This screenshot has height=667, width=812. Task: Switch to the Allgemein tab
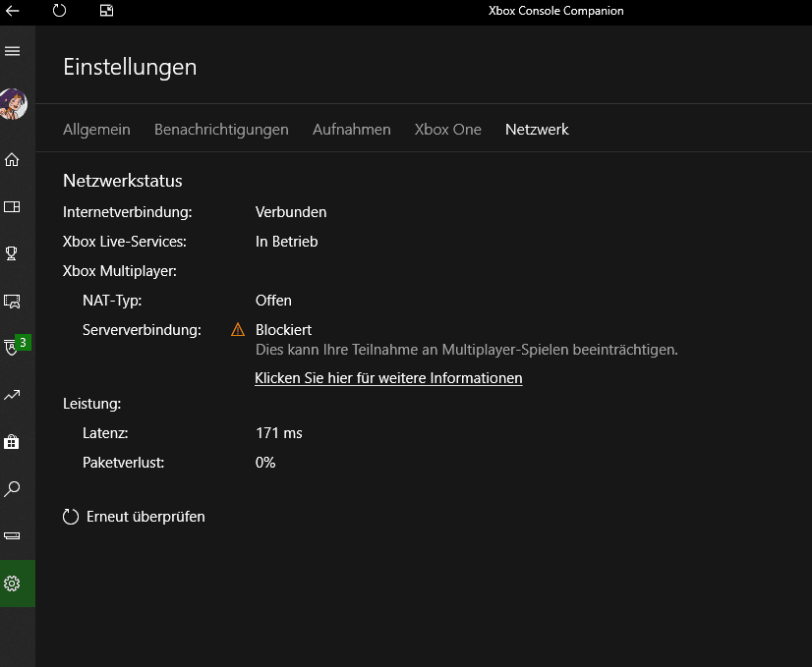[97, 130]
